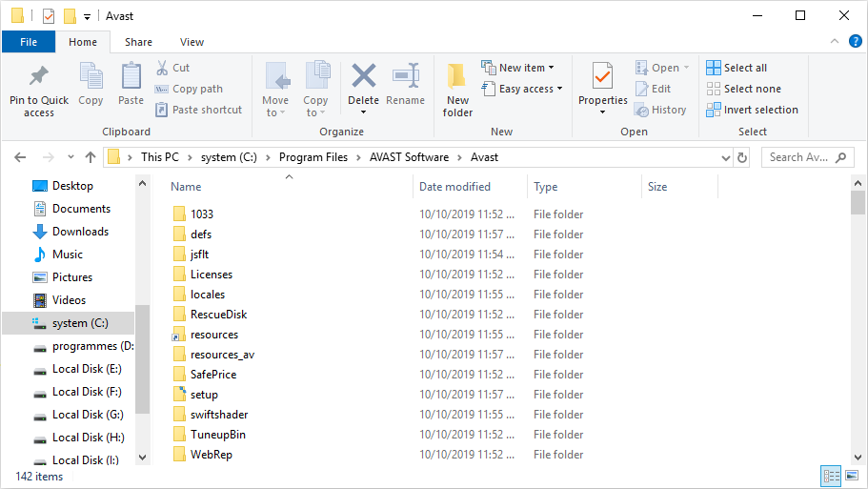Select programmes (D:) drive in the sidebar

click(x=83, y=346)
